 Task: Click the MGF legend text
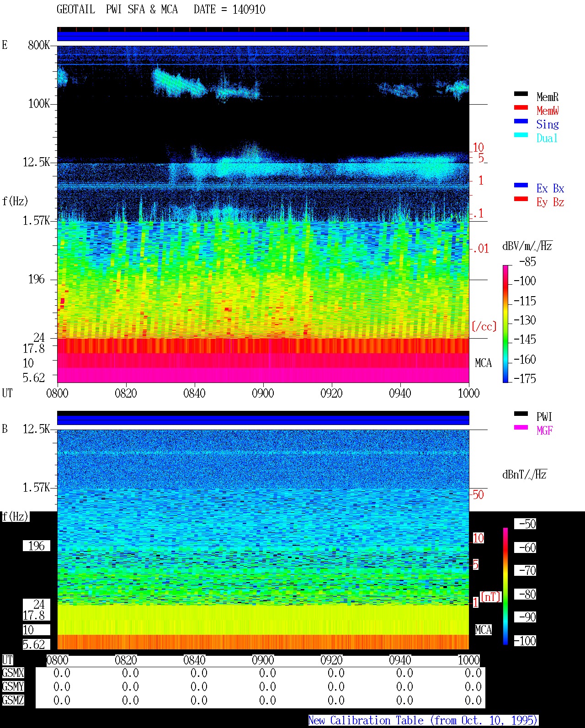click(x=544, y=431)
